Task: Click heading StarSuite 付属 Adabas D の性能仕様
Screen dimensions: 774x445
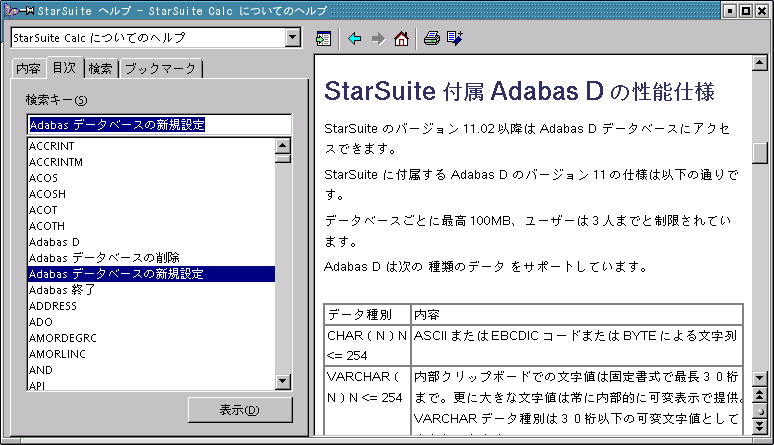Action: [519, 92]
